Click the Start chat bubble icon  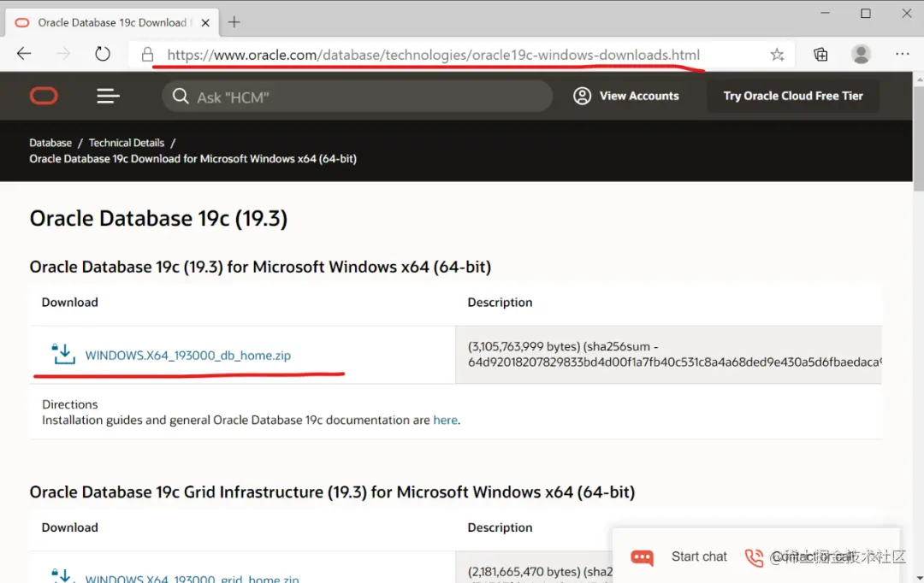click(642, 557)
